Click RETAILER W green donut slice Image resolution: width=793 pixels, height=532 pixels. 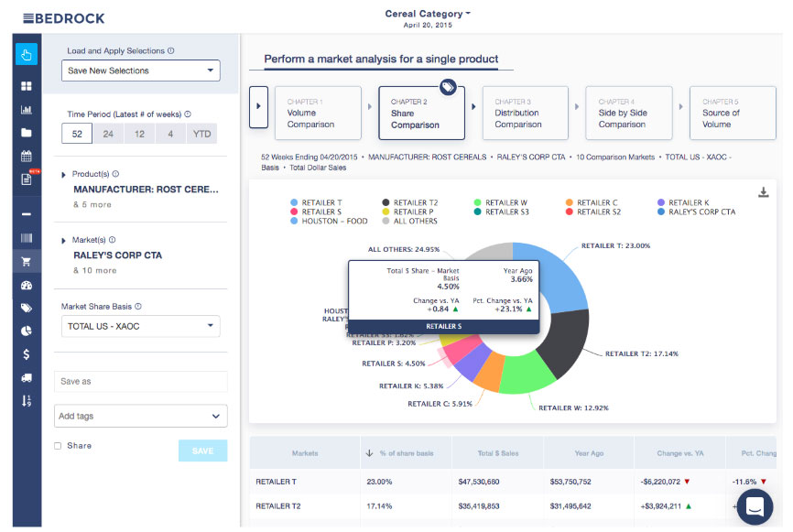point(527,374)
